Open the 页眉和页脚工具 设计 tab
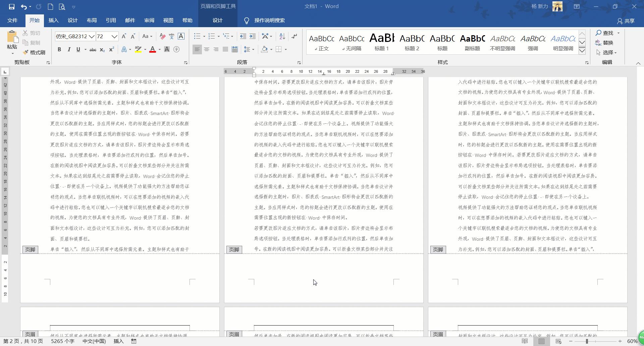This screenshot has width=644, height=346. pos(217,20)
